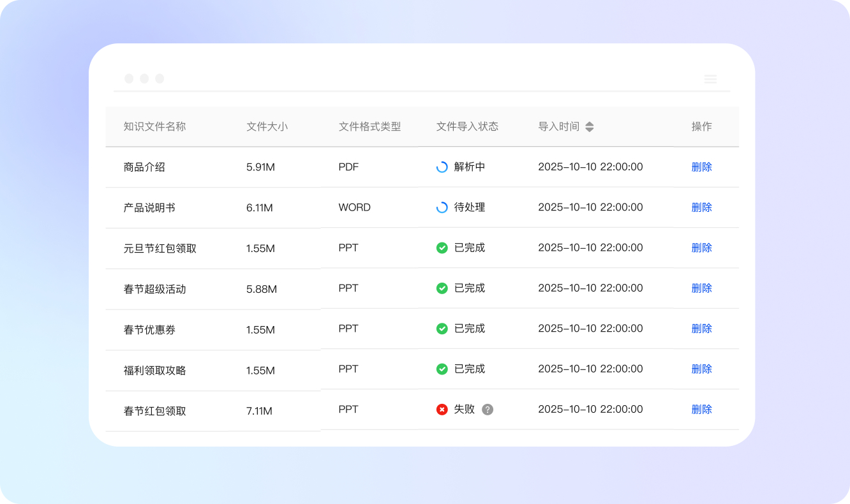This screenshot has height=504, width=850.
Task: Click the loading spinner icon next to 解析中
Action: pyautogui.click(x=442, y=167)
